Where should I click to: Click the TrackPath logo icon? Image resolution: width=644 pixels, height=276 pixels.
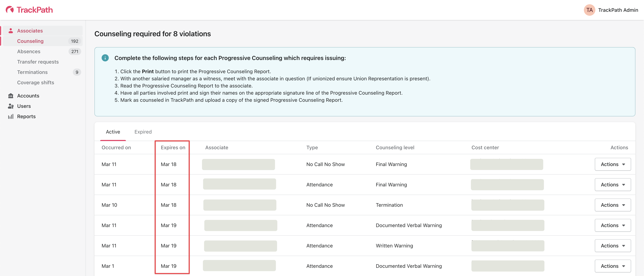(10, 10)
